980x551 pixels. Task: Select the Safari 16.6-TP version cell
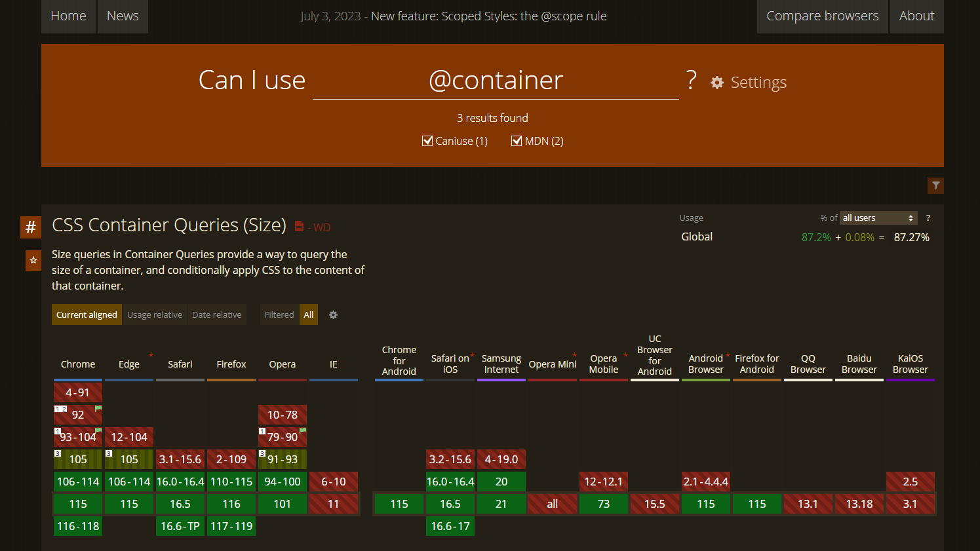coord(180,526)
